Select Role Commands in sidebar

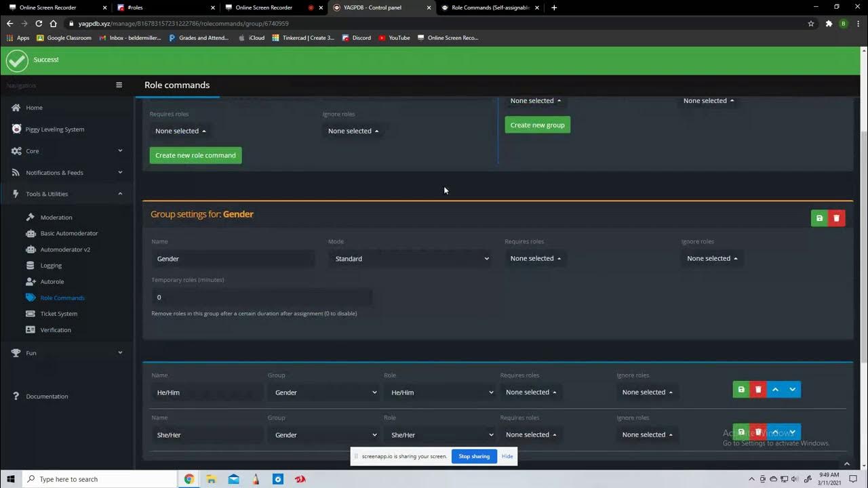(x=62, y=298)
